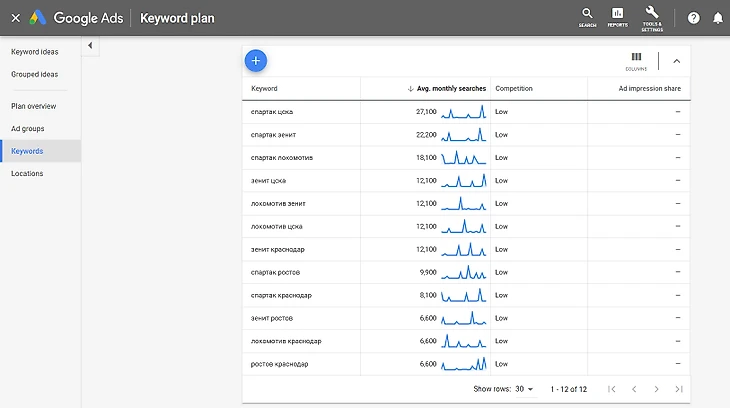Sort by Avg. monthly searches column header

451,89
